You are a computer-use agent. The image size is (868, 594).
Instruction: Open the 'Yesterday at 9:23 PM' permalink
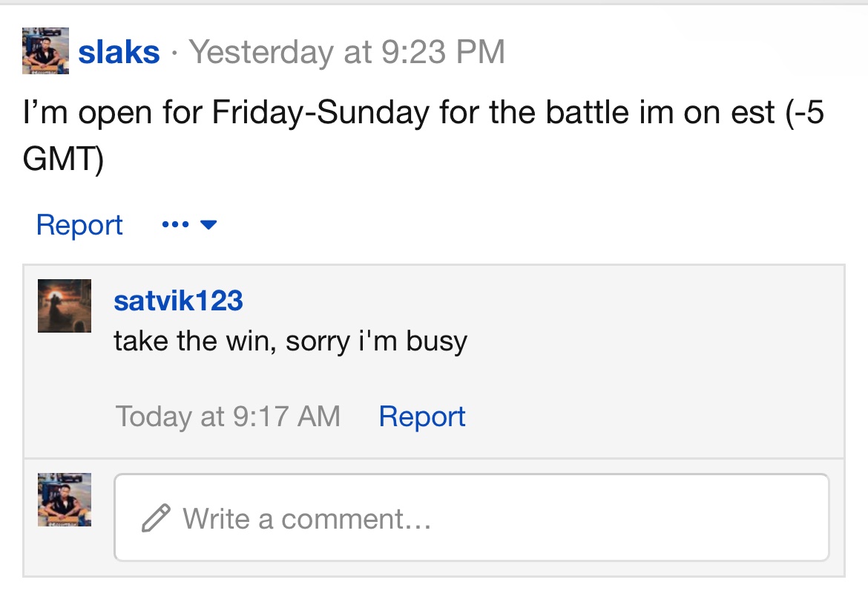coord(346,52)
